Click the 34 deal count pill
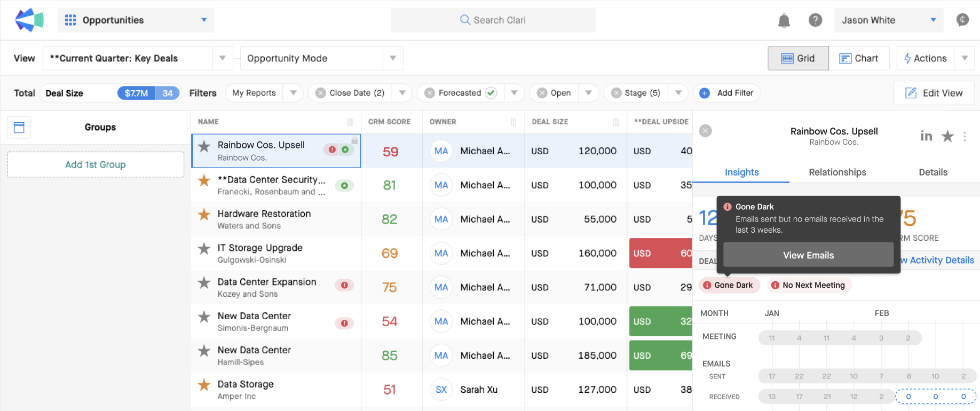 (x=168, y=93)
